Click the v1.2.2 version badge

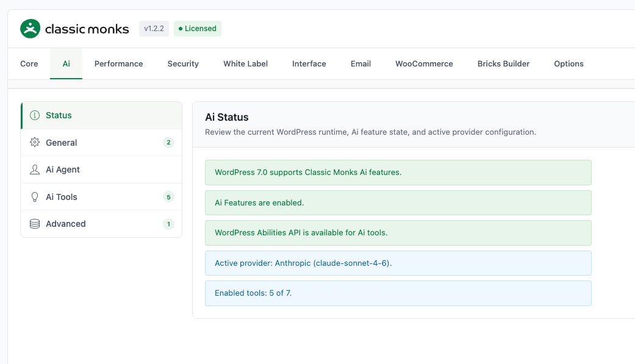tap(154, 29)
